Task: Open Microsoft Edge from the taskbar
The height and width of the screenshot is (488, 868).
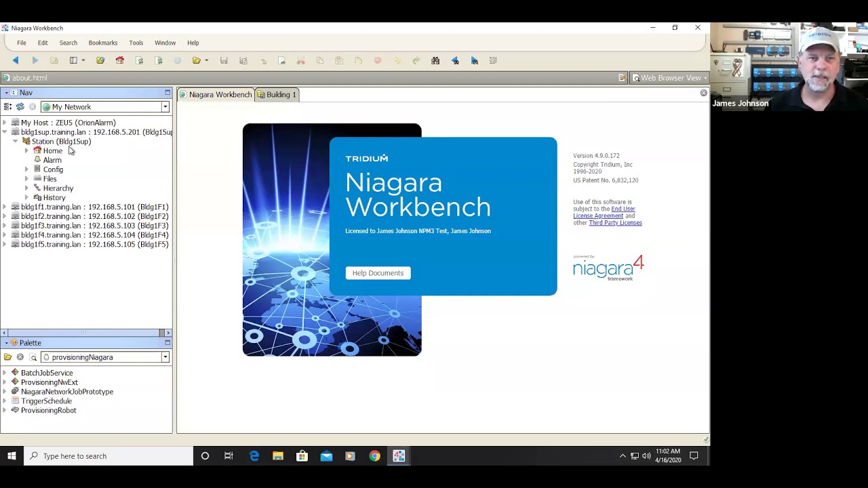Action: click(254, 456)
